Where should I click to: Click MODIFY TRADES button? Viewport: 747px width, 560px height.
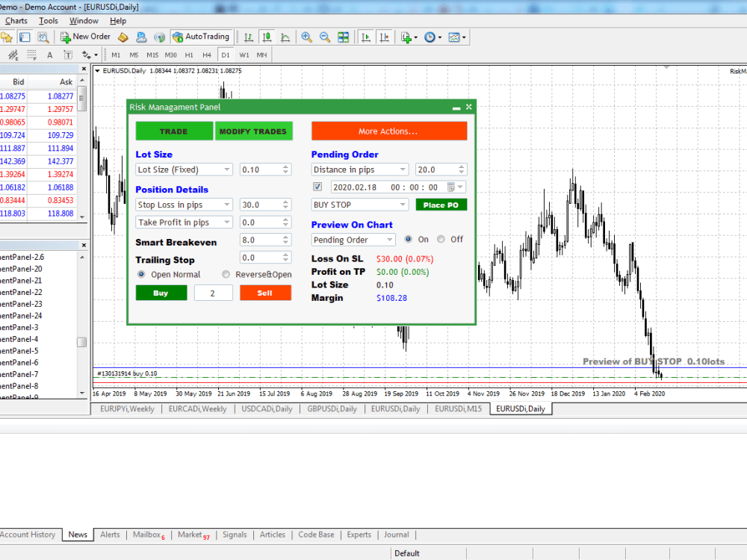pyautogui.click(x=253, y=131)
